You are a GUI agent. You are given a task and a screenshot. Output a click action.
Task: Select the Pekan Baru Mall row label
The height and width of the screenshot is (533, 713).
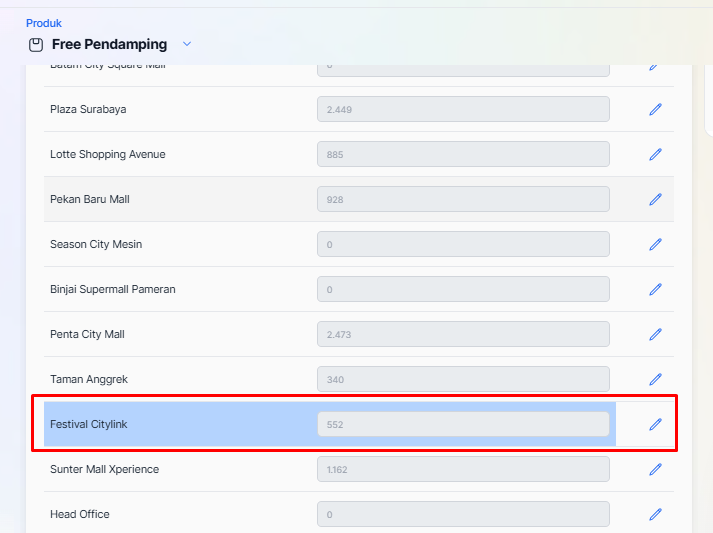pyautogui.click(x=90, y=199)
